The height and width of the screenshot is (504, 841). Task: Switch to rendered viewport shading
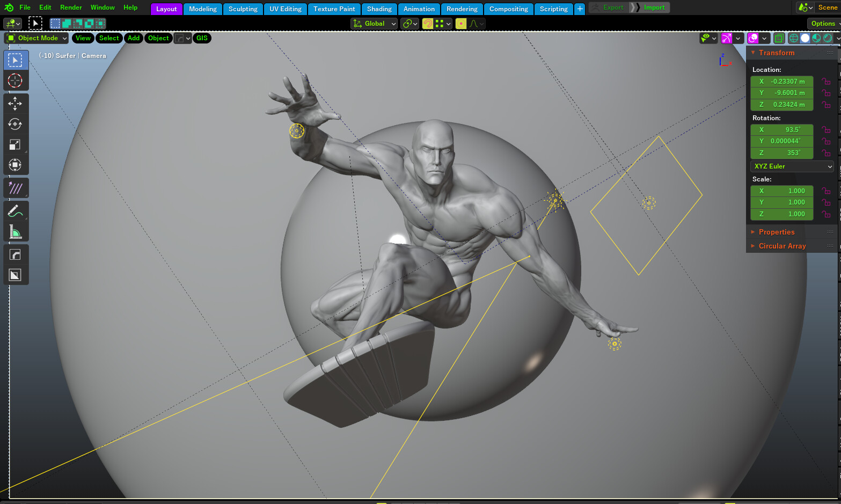point(828,38)
